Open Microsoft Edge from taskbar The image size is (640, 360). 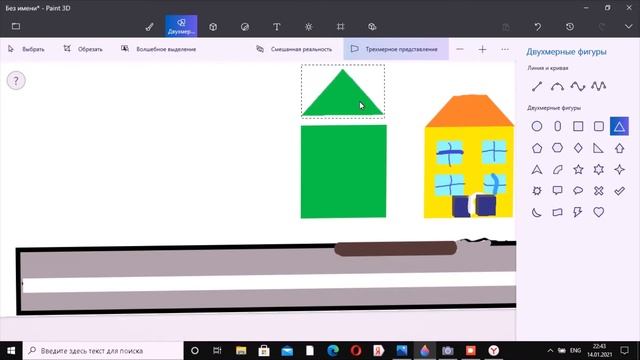point(333,351)
